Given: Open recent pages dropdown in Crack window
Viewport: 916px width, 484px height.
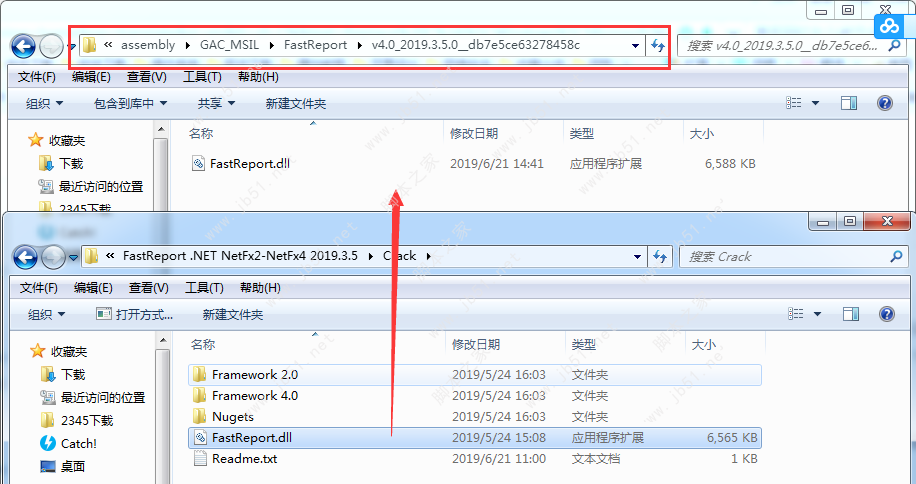Looking at the screenshot, I should [x=73, y=257].
